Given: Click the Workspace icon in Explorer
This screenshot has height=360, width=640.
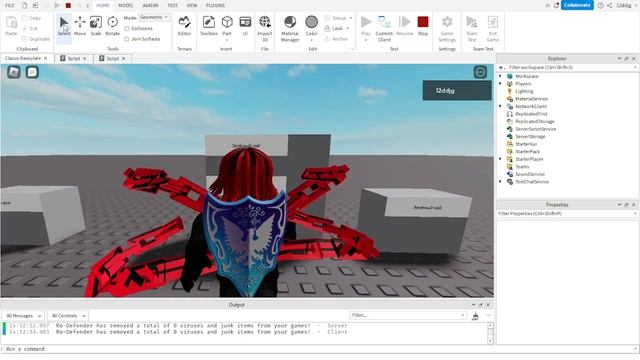Looking at the screenshot, I should (509, 76).
